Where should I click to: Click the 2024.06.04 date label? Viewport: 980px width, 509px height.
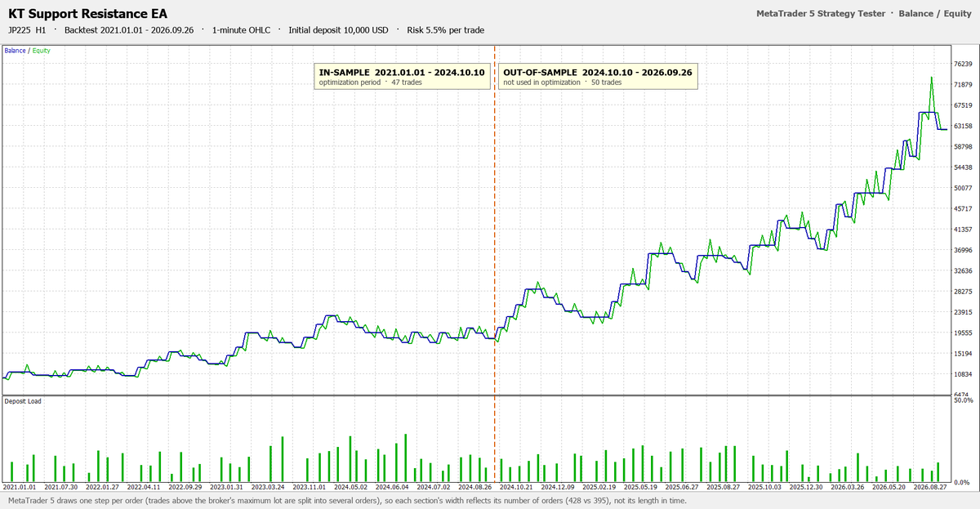pos(392,487)
